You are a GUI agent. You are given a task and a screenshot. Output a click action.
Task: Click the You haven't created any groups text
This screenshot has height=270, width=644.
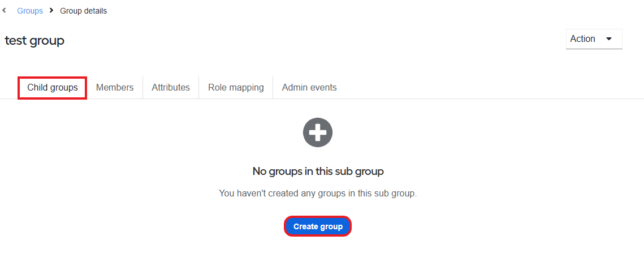[318, 193]
